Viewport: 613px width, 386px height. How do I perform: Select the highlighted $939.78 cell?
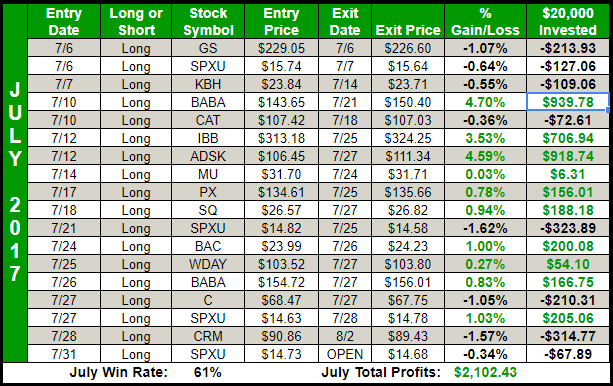coord(568,102)
